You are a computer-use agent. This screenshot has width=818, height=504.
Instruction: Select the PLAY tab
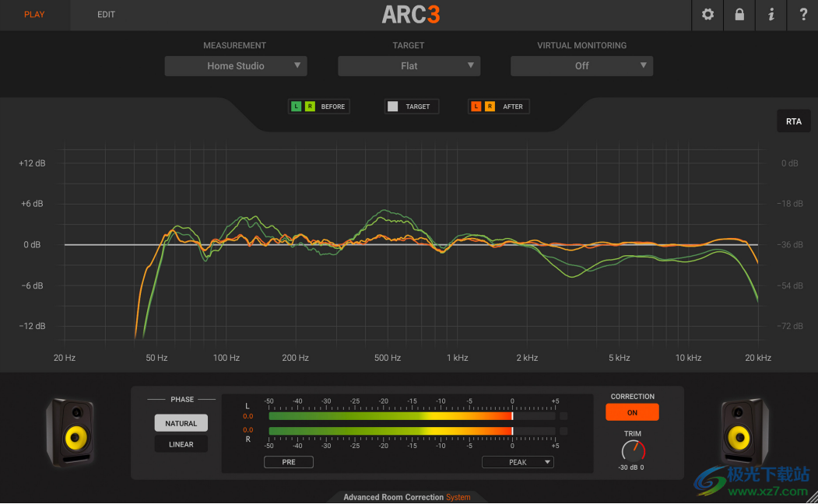pos(34,14)
